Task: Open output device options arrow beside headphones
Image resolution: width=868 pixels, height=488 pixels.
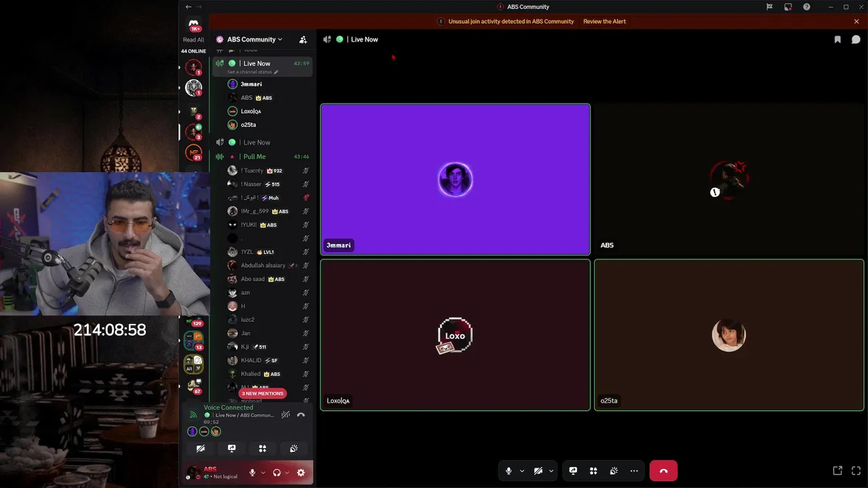Action: click(x=287, y=473)
